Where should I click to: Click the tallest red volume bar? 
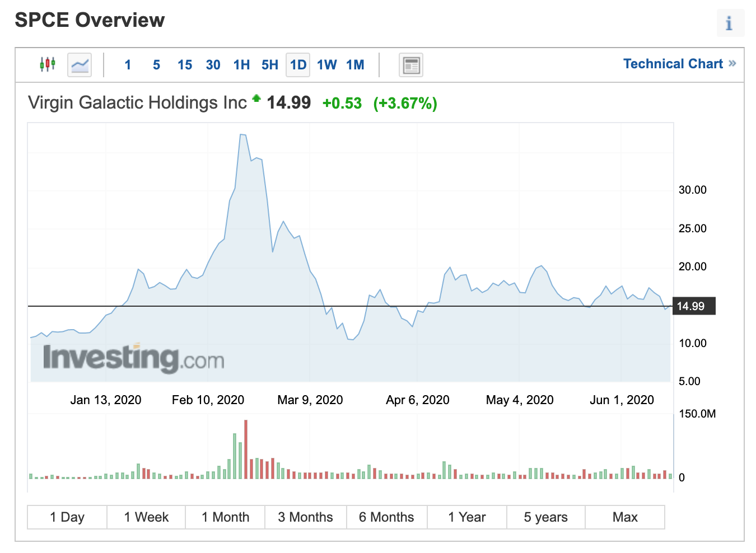click(246, 449)
